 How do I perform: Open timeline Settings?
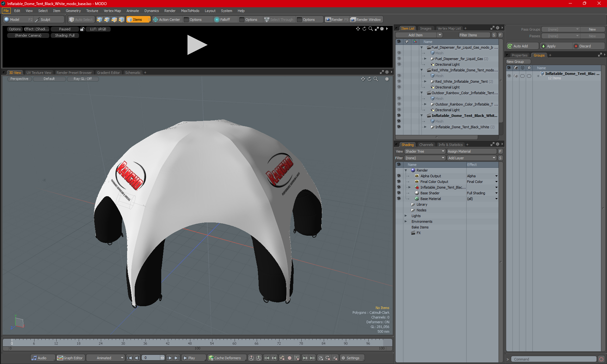point(352,358)
